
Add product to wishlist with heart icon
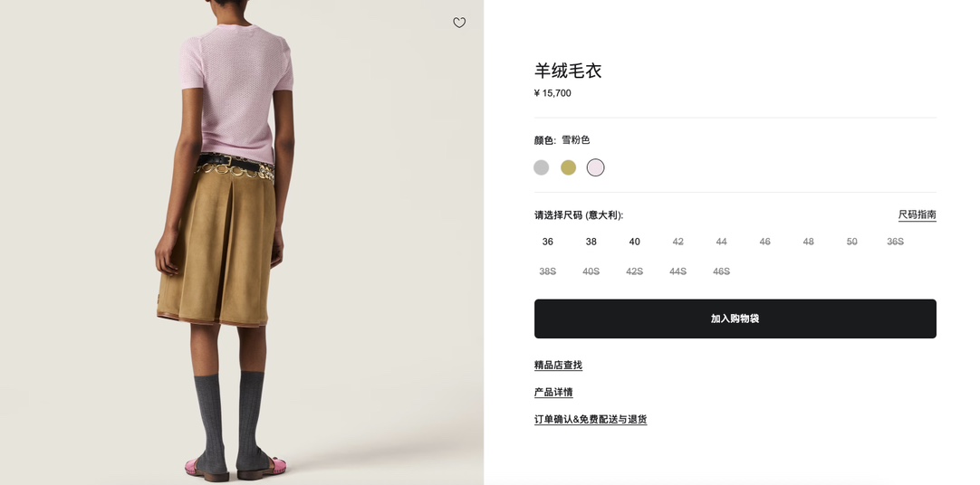point(459,24)
